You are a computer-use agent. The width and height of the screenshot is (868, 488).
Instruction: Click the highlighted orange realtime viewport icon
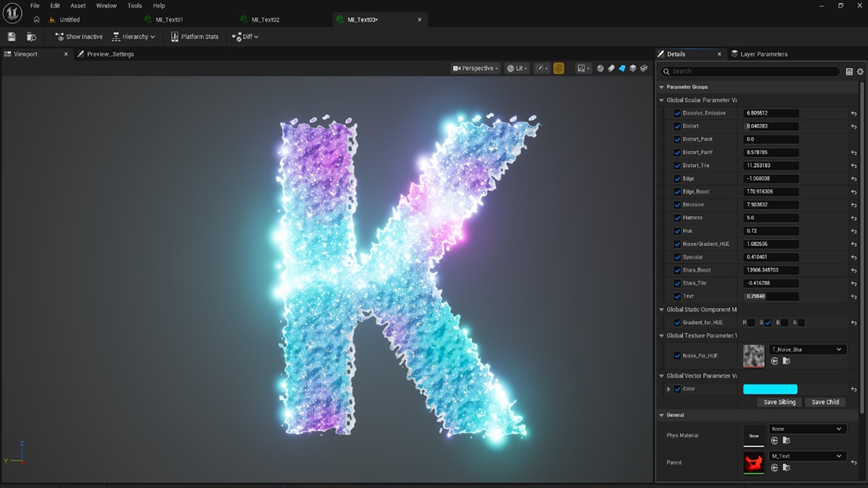pos(559,68)
